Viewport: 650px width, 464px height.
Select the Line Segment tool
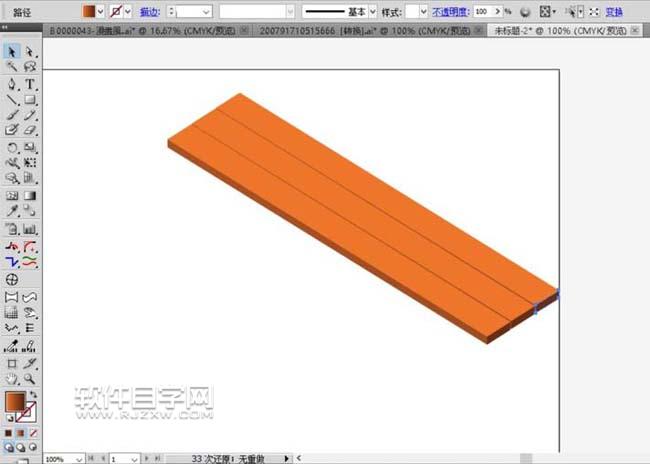click(12, 100)
